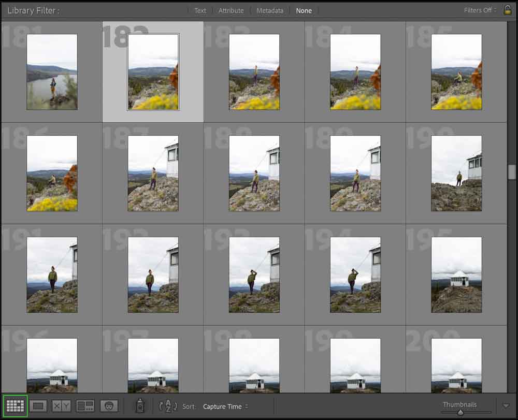Select photo 195 of white lookout hut
This screenshot has height=420, width=518.
[x=456, y=275]
